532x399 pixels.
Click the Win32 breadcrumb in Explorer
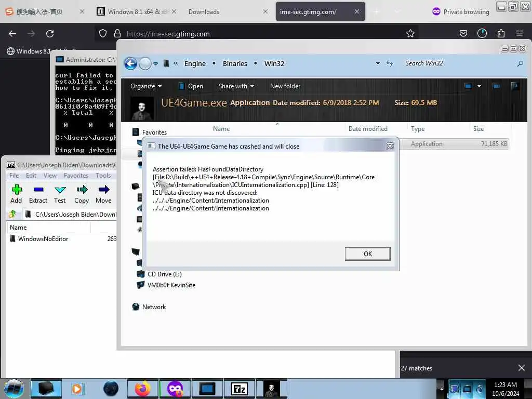[x=274, y=63]
